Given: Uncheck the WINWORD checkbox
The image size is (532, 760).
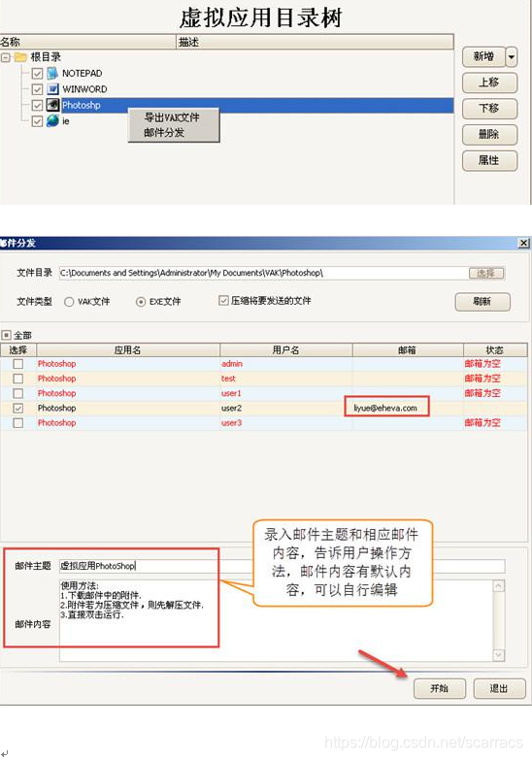Looking at the screenshot, I should click(37, 89).
